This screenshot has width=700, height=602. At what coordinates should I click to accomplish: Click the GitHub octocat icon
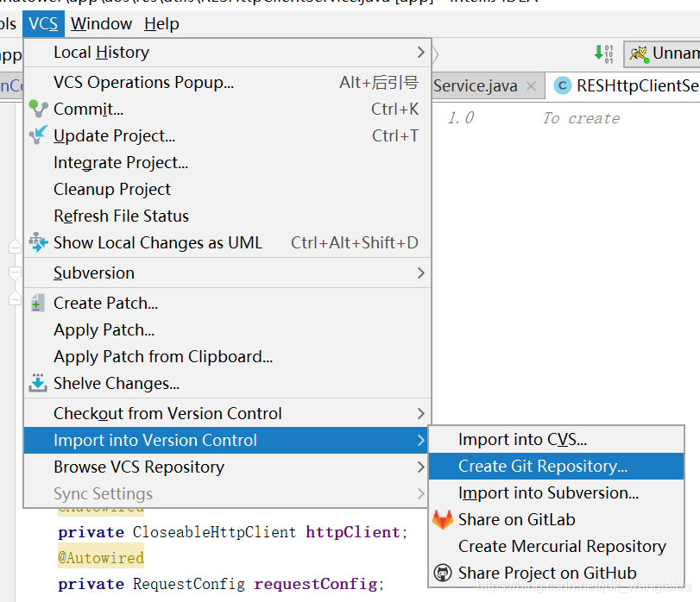click(443, 573)
